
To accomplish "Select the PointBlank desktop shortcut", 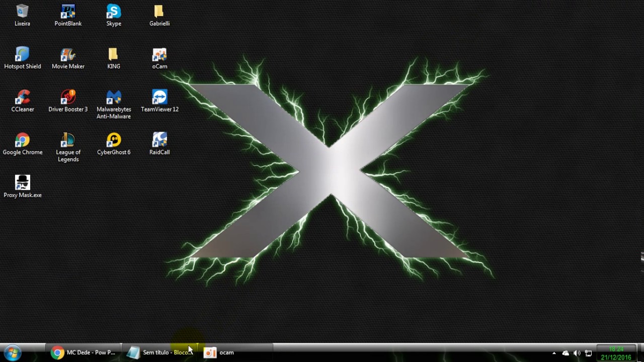I will 68,15.
